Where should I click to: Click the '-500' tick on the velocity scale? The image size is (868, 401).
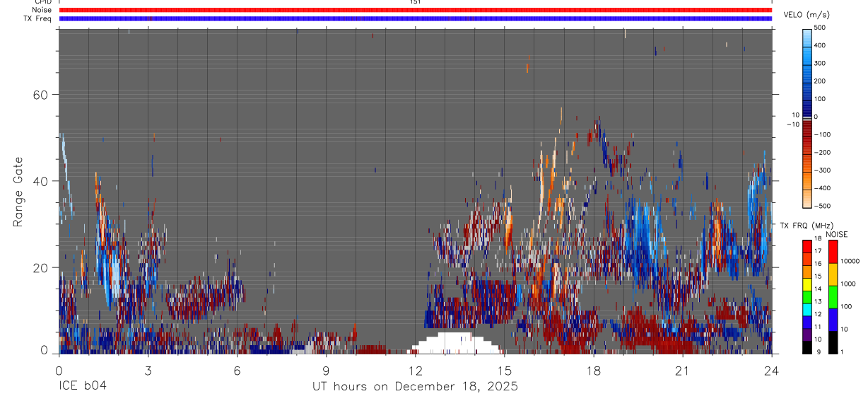click(821, 206)
